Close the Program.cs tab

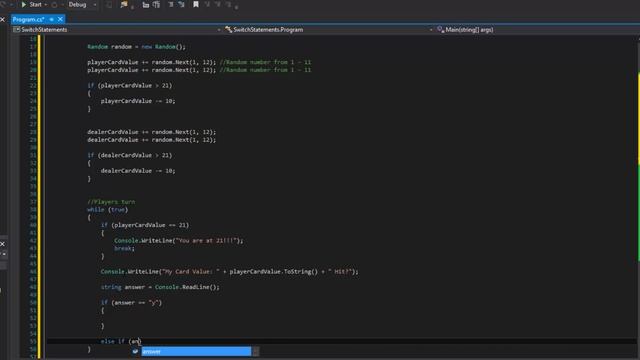click(x=60, y=19)
